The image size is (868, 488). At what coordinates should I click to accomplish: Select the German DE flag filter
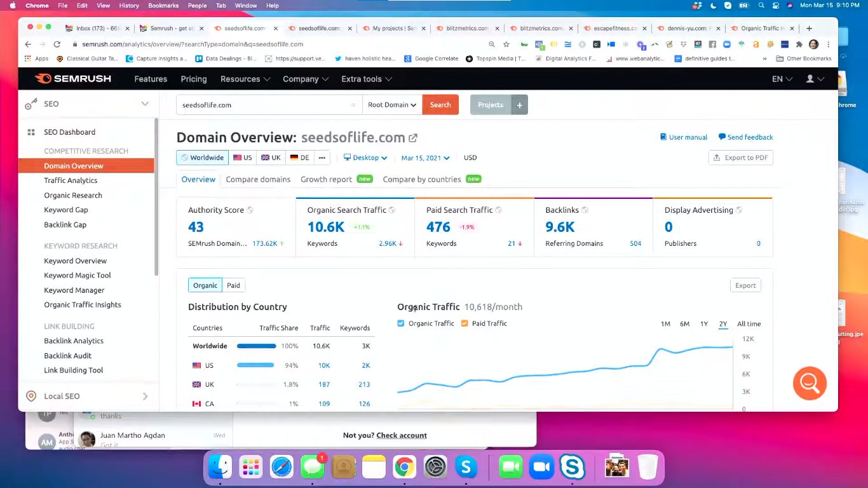click(299, 157)
